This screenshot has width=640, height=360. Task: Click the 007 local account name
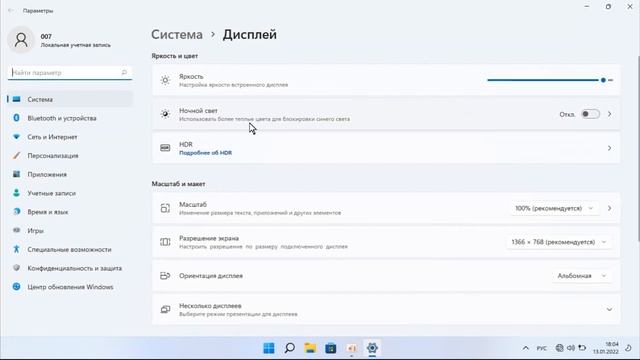46,36
